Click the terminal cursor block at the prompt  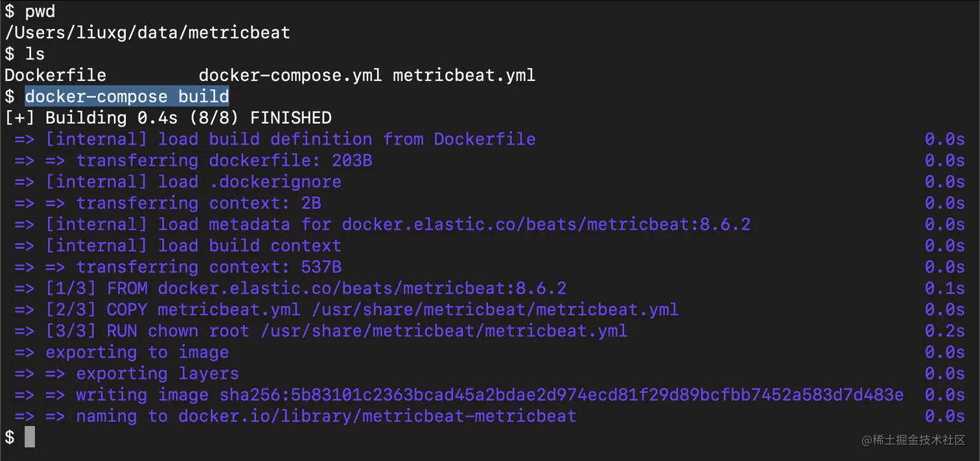(x=30, y=437)
